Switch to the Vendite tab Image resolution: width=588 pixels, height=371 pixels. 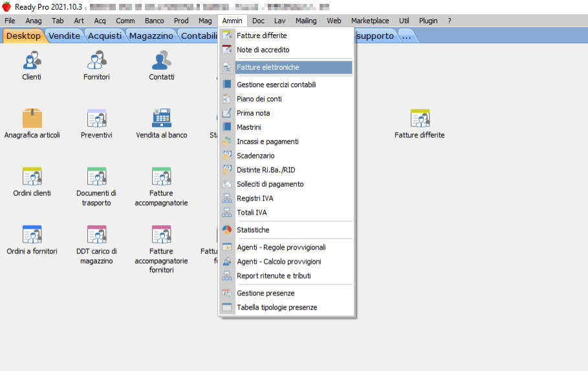(64, 36)
